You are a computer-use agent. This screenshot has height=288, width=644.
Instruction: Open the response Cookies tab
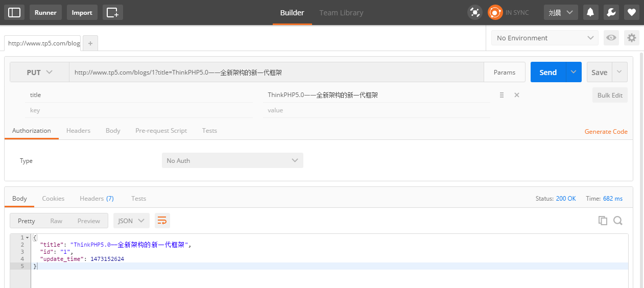pos(53,199)
